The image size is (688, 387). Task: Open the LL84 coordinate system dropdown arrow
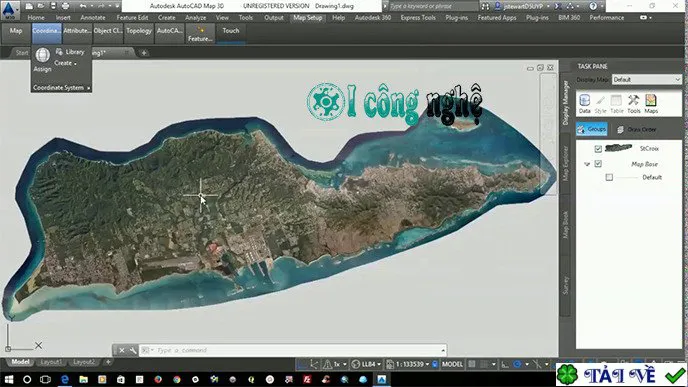click(379, 364)
